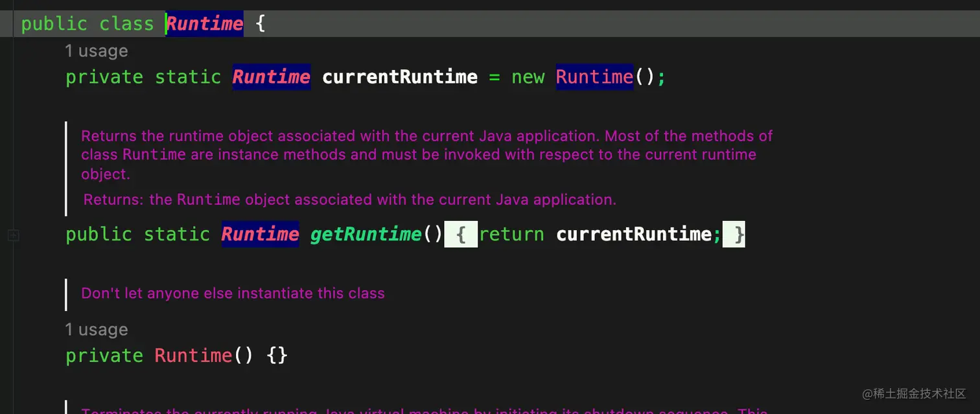Click the return keyword in getRuntime
This screenshot has width=980, height=414.
pos(512,234)
